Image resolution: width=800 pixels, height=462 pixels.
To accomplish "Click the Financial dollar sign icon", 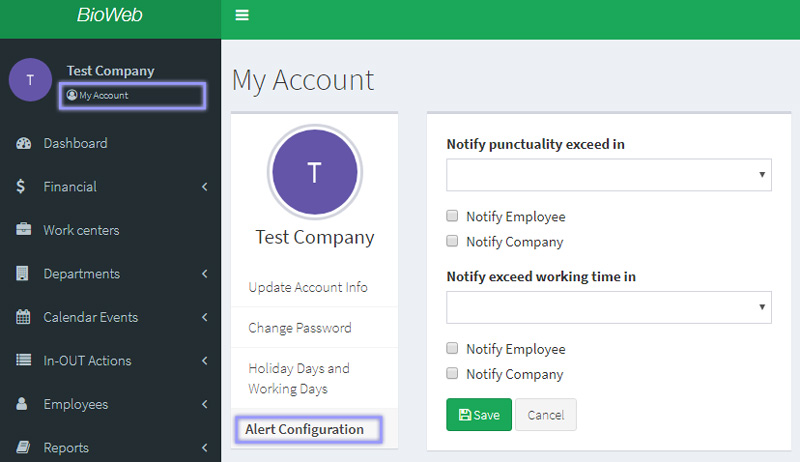I will coord(22,187).
